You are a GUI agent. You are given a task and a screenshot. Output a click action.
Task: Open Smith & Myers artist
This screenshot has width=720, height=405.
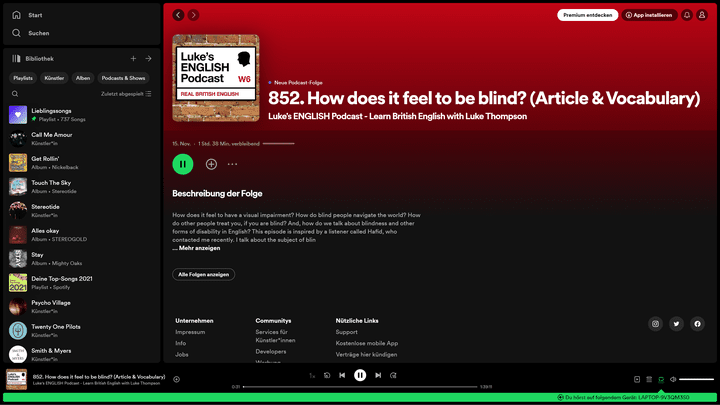(x=82, y=354)
